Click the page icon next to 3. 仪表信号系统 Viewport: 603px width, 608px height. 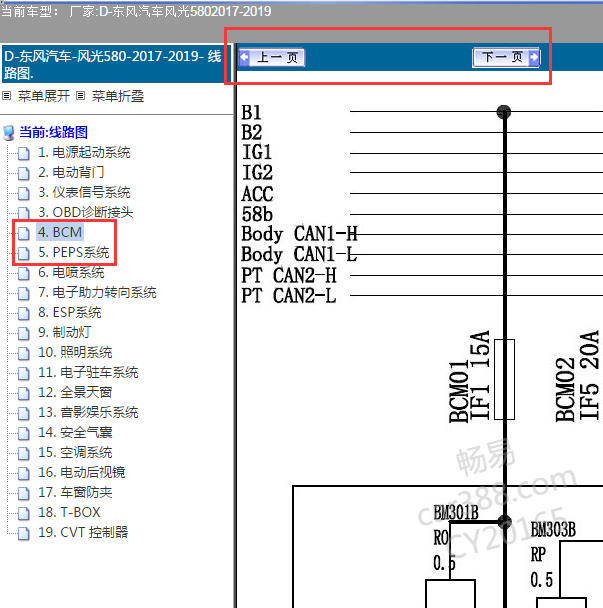[x=24, y=193]
